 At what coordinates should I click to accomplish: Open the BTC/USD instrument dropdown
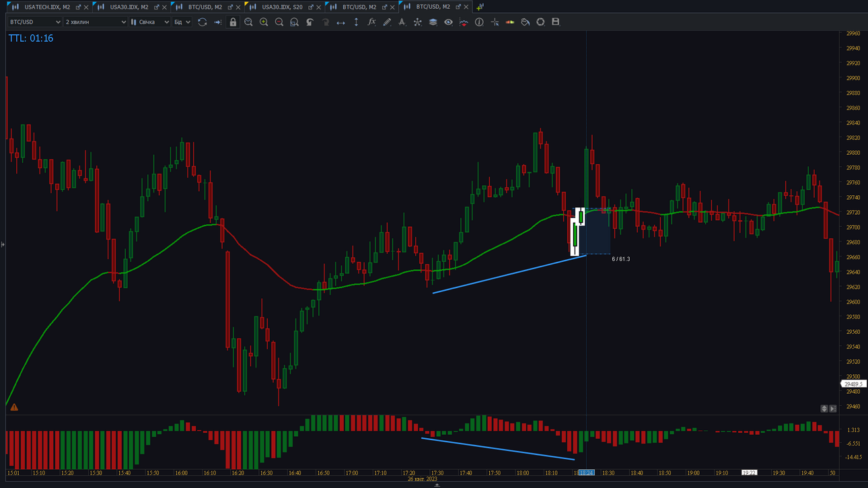[35, 22]
